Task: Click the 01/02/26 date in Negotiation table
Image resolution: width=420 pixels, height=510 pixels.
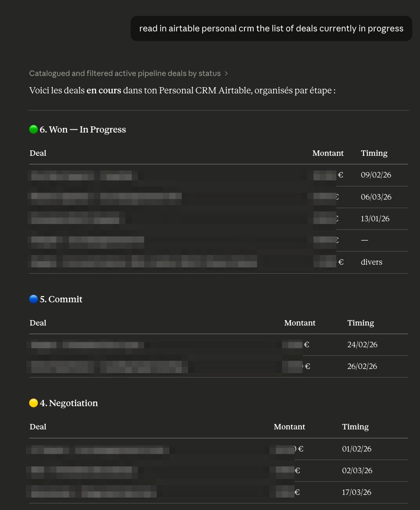Action: tap(356, 449)
